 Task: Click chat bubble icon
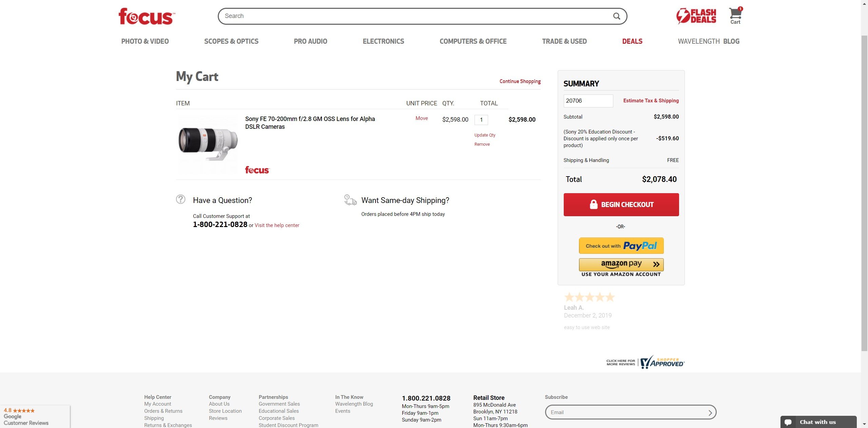pos(788,422)
